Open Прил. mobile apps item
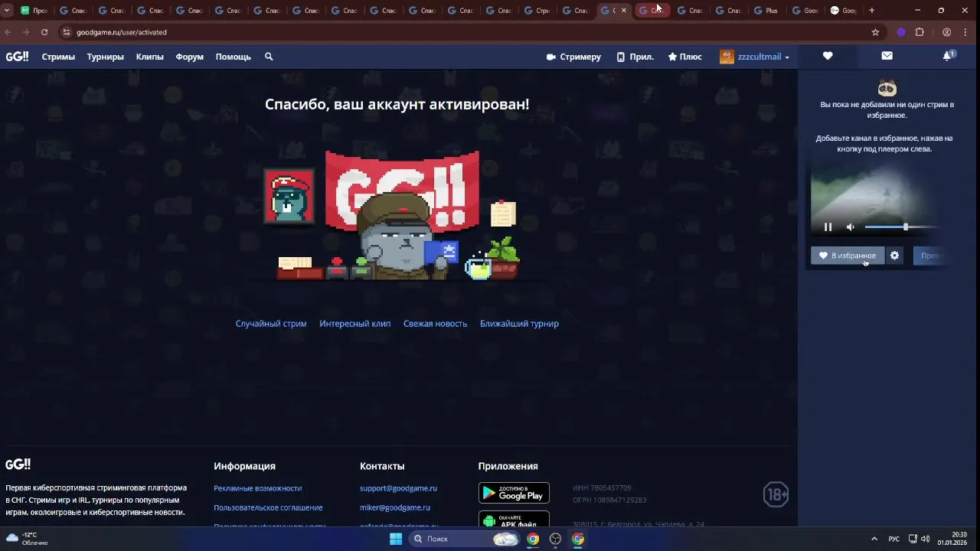Image resolution: width=980 pixels, height=551 pixels. [635, 57]
